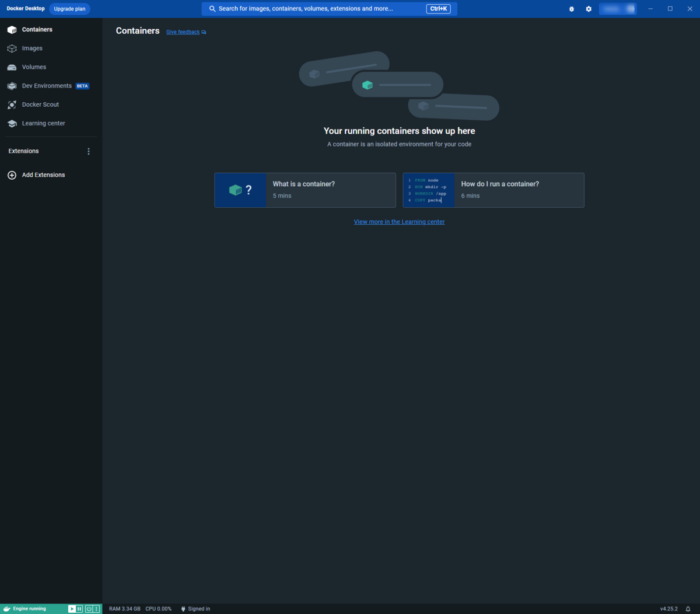Open Dev Environments BETA section
This screenshot has height=614, width=700.
pos(51,86)
